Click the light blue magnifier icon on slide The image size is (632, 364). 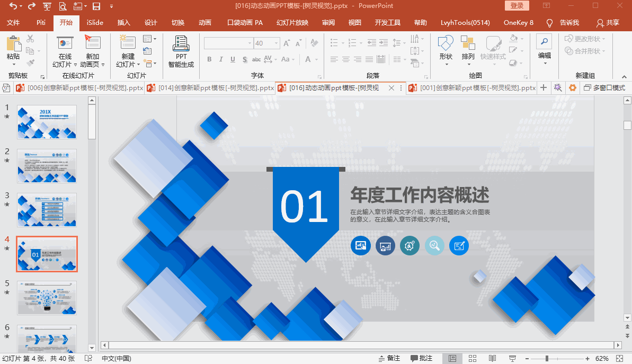(x=434, y=245)
